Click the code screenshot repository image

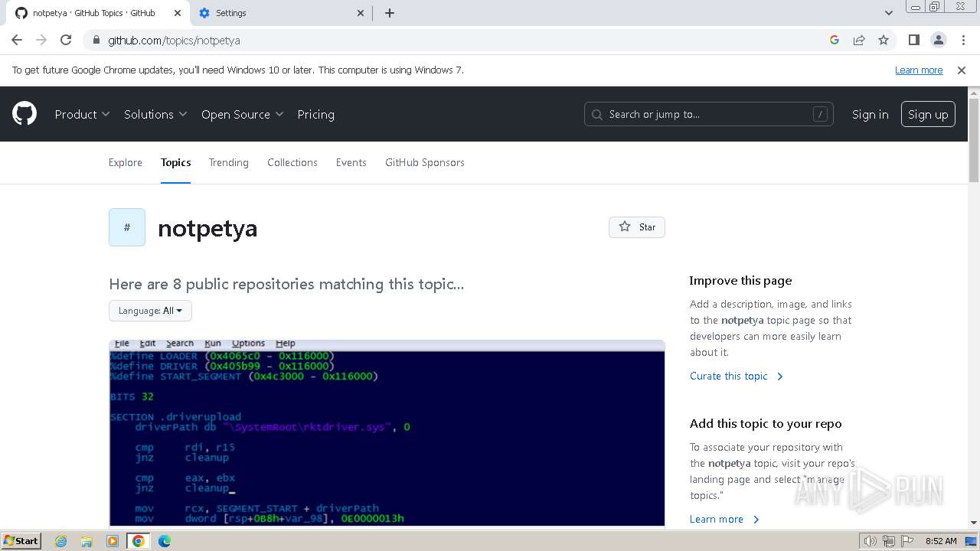pos(387,433)
